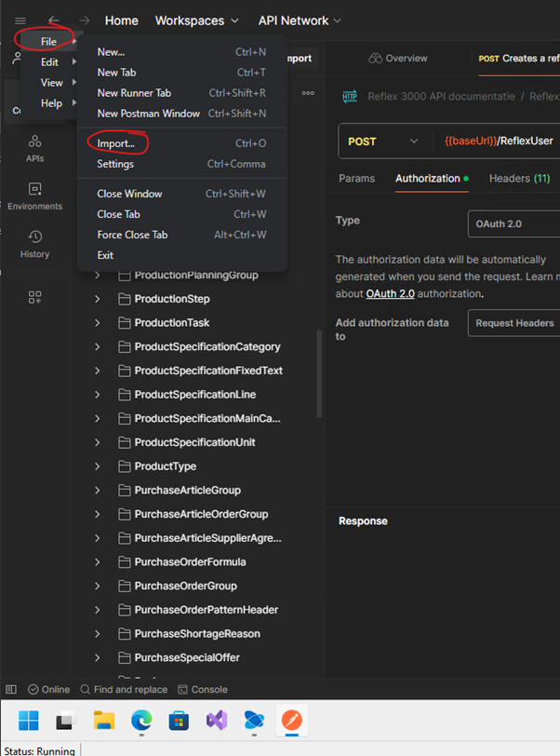Toggle the sidebar layout icon in status bar
Image resolution: width=560 pixels, height=756 pixels.
[x=11, y=690]
